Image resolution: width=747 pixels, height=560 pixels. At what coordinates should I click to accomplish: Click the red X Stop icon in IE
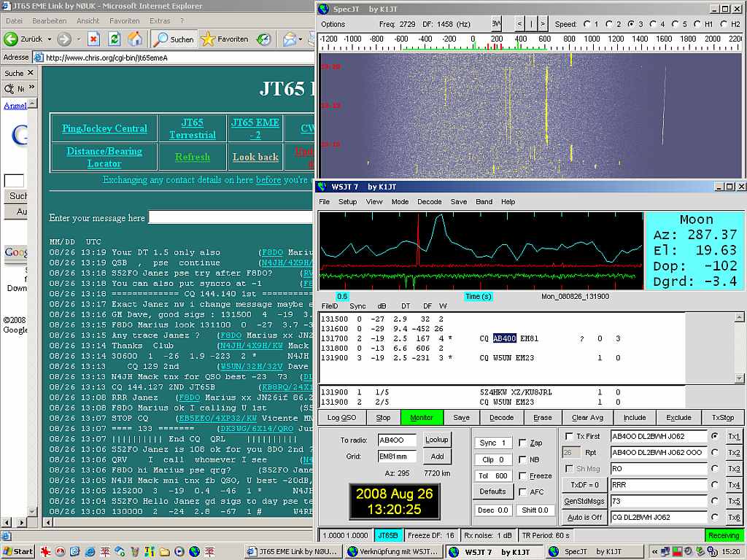(x=94, y=39)
